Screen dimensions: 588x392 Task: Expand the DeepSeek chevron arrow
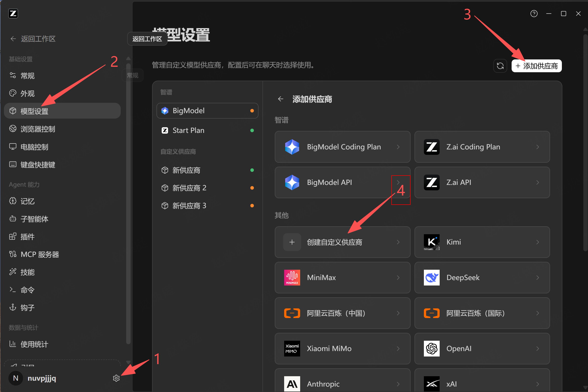click(x=537, y=278)
